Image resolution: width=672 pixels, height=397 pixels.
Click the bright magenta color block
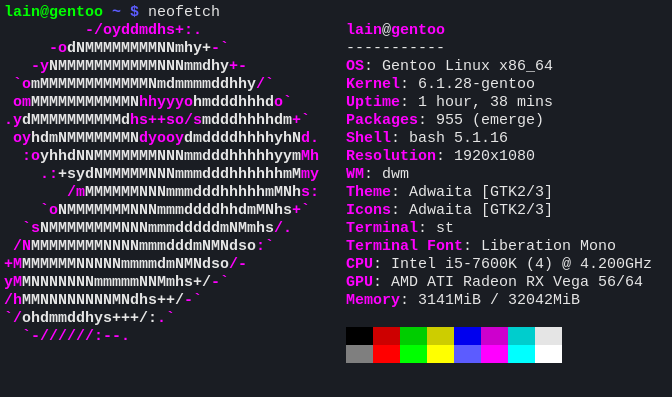coord(494,354)
